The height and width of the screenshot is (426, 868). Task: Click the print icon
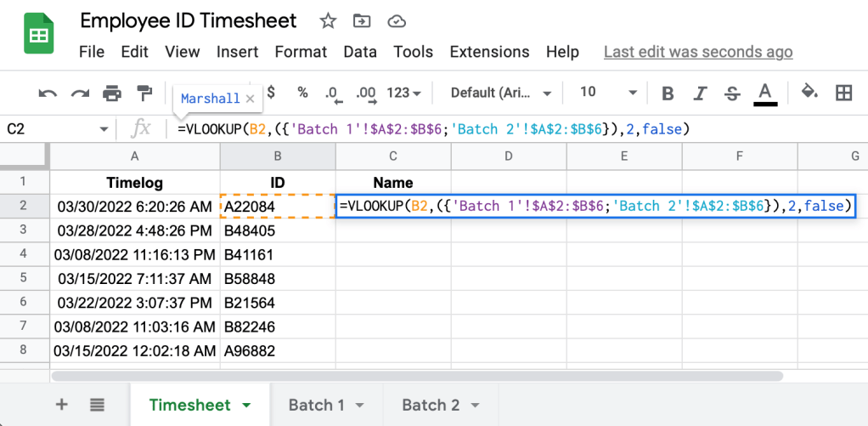(x=112, y=93)
